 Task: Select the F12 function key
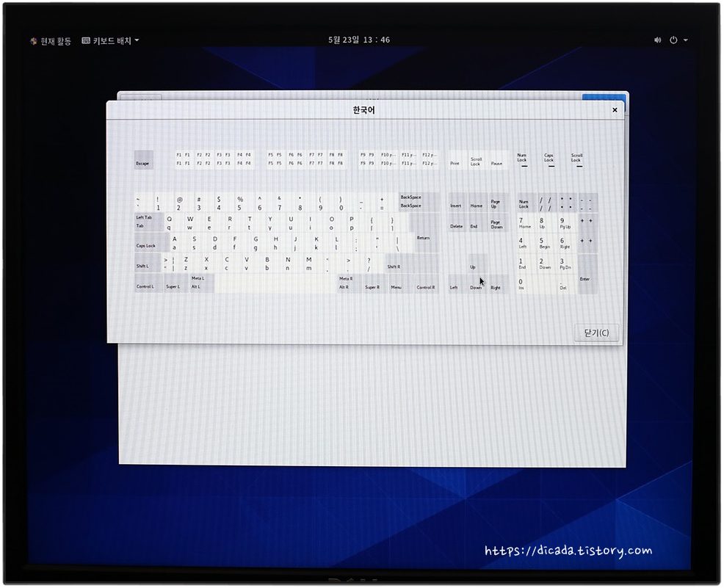(x=430, y=159)
